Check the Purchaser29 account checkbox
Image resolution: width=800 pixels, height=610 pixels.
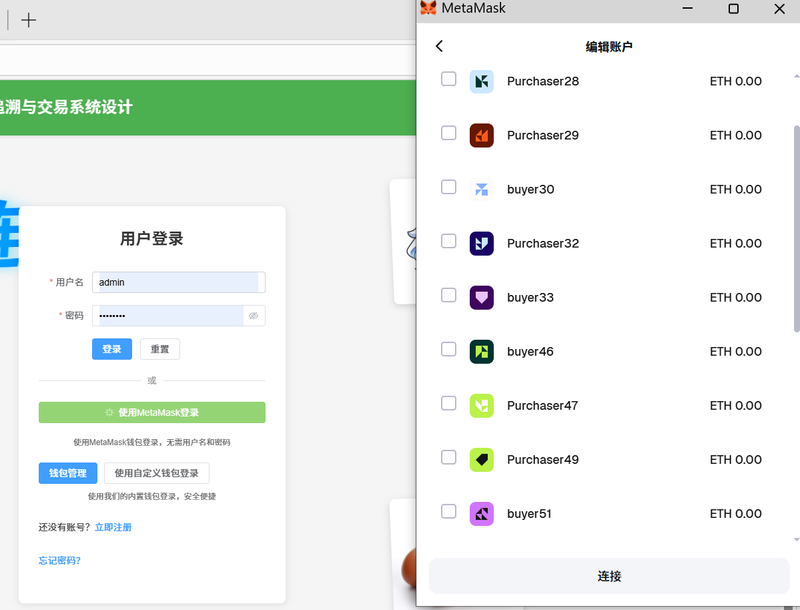point(448,133)
